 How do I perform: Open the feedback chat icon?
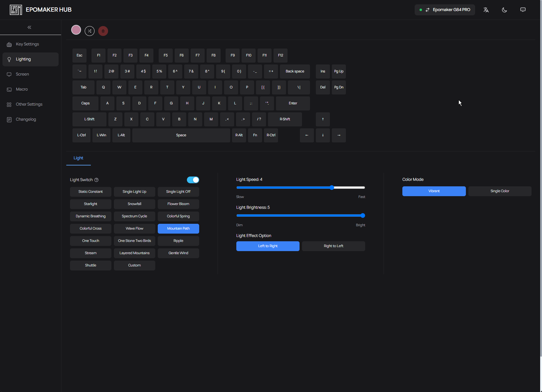click(523, 10)
